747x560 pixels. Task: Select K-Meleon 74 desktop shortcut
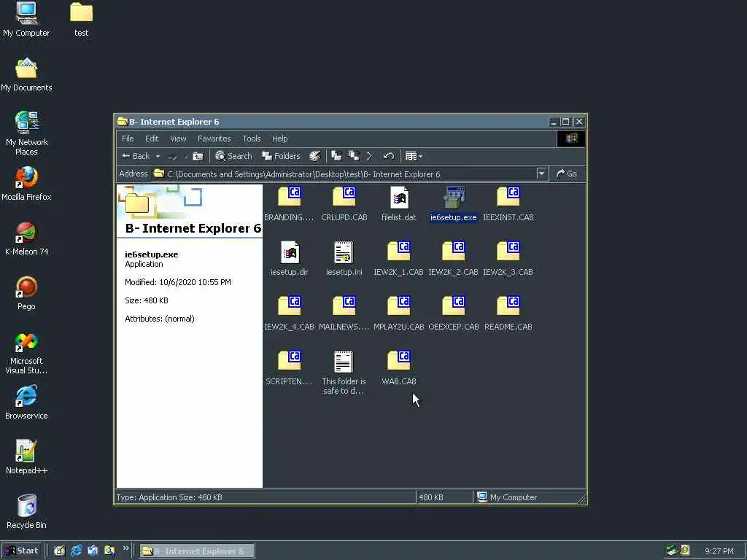point(26,238)
